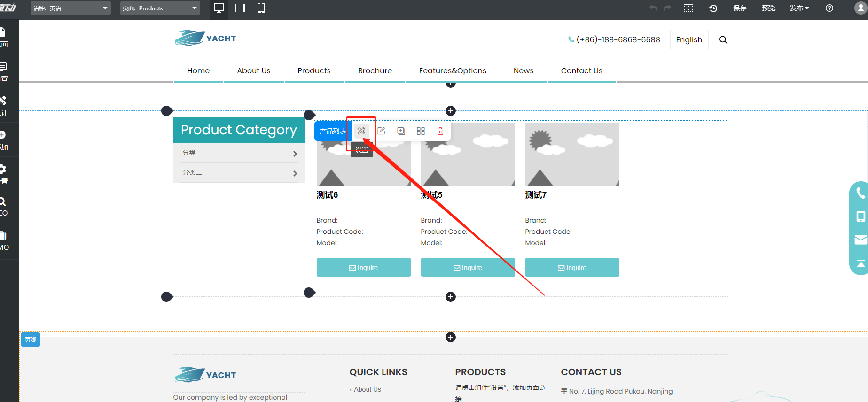Duplicate the product list component
Screen dimensions: 868x402
tap(401, 131)
